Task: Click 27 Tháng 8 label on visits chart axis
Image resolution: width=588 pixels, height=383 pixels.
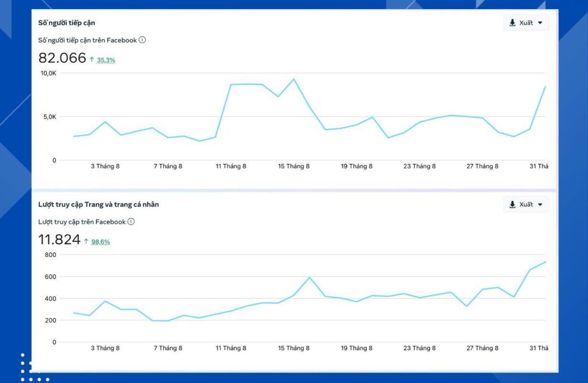Action: (482, 348)
